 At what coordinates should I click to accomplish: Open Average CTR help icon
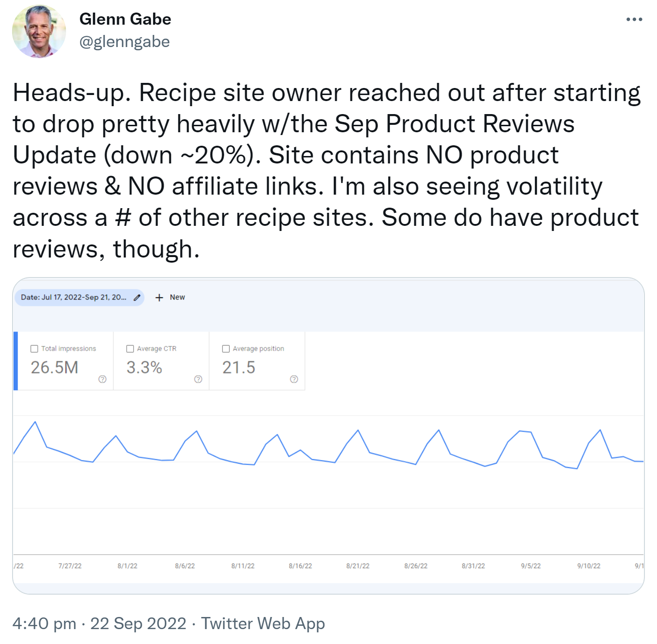tap(198, 380)
